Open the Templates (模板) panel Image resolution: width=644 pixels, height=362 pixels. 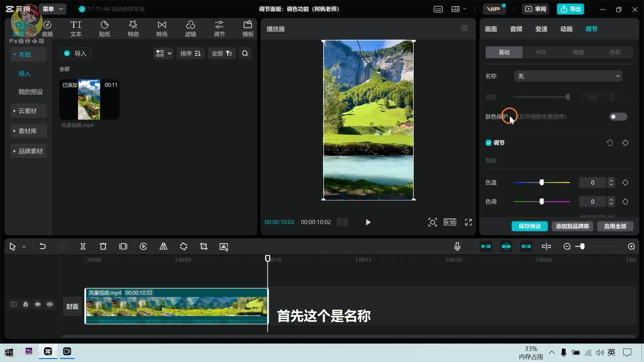pos(248,29)
